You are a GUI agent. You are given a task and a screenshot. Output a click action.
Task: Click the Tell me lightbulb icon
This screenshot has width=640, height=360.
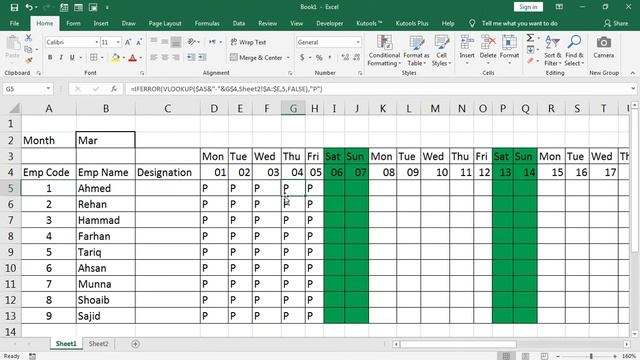pyautogui.click(x=472, y=23)
